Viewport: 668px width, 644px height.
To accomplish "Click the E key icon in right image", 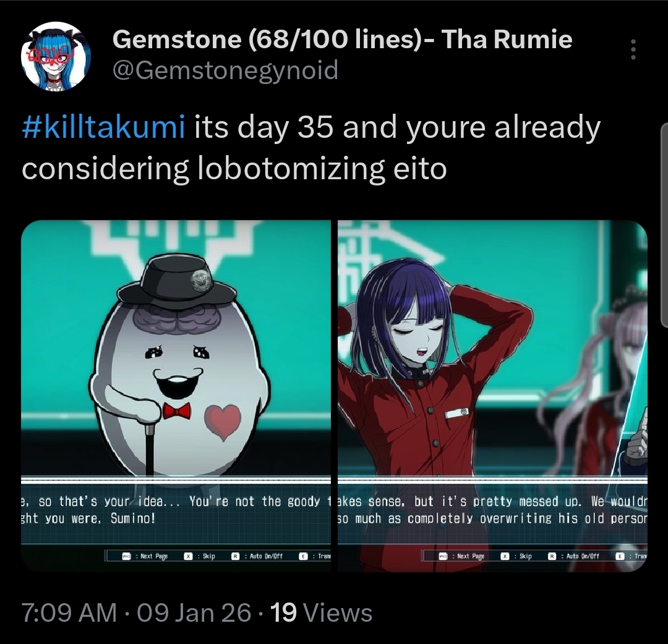I will (x=620, y=556).
